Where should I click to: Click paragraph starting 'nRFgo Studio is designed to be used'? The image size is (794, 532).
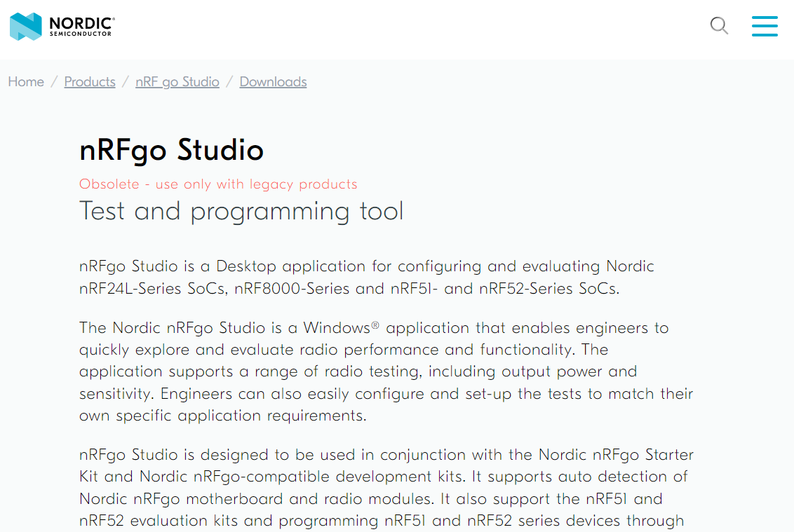coord(386,489)
